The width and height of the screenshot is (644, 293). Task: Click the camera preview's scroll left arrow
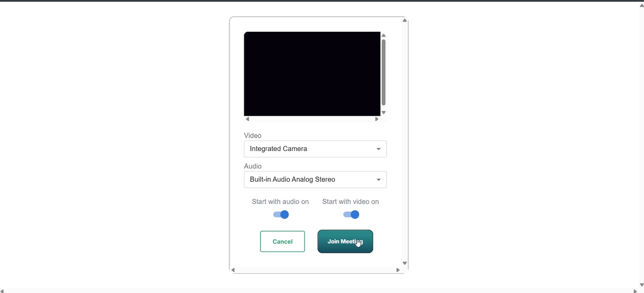(x=247, y=119)
